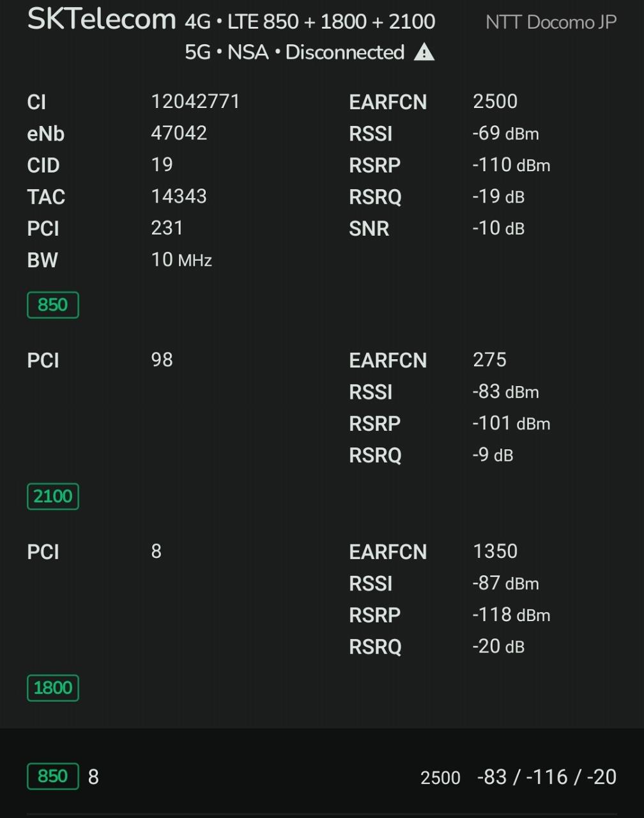Select the RSRP reading -110 dBm
The width and height of the screenshot is (644, 818).
(x=511, y=165)
